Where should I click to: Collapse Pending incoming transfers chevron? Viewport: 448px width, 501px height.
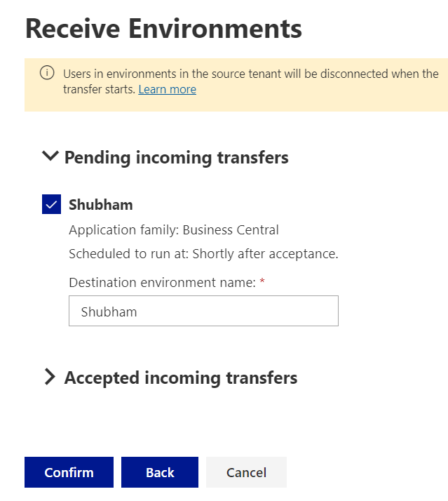[50, 156]
